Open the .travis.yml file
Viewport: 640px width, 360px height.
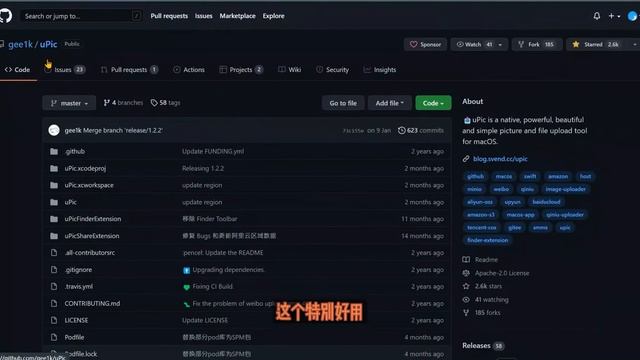(78, 287)
